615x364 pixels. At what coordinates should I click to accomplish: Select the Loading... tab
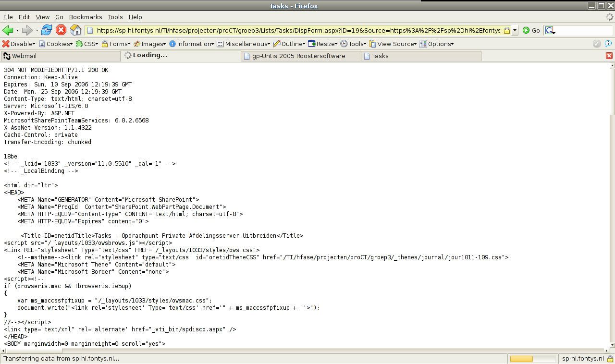[181, 56]
